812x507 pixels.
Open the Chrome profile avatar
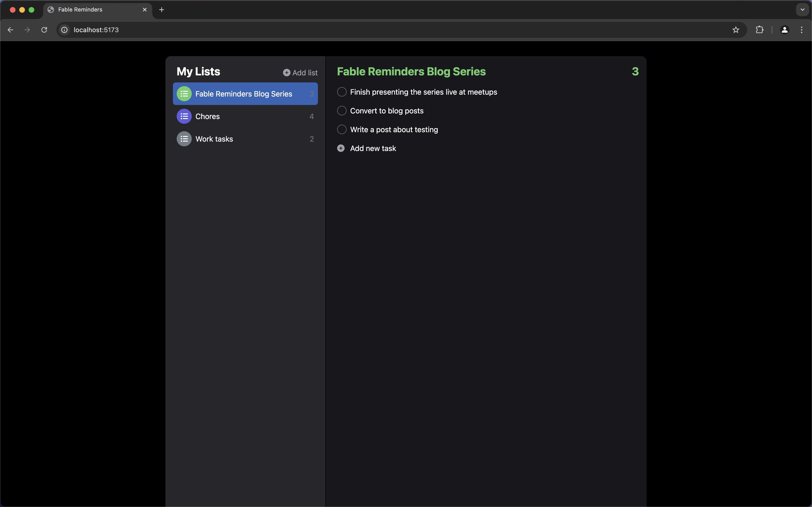[x=785, y=30]
